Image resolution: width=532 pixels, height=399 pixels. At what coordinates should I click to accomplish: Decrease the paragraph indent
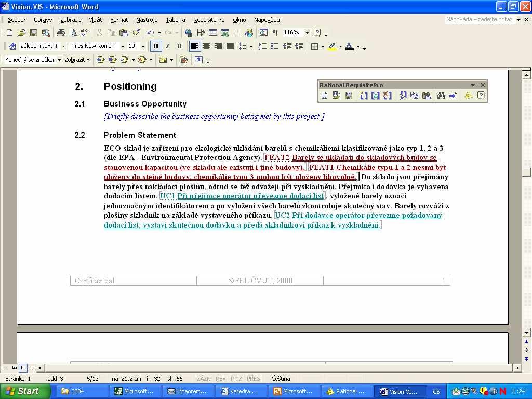point(287,46)
